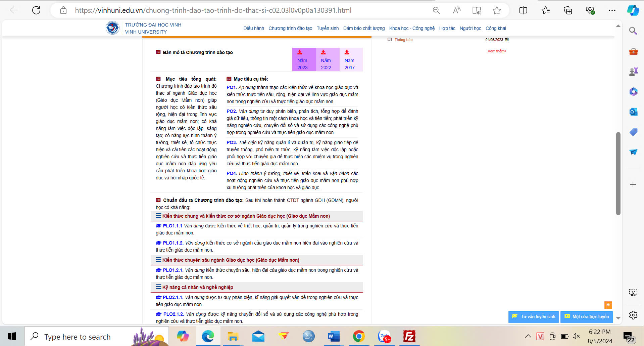Click the PLO2.1.2 label
Screen dimensions: 644x346
[174, 314]
